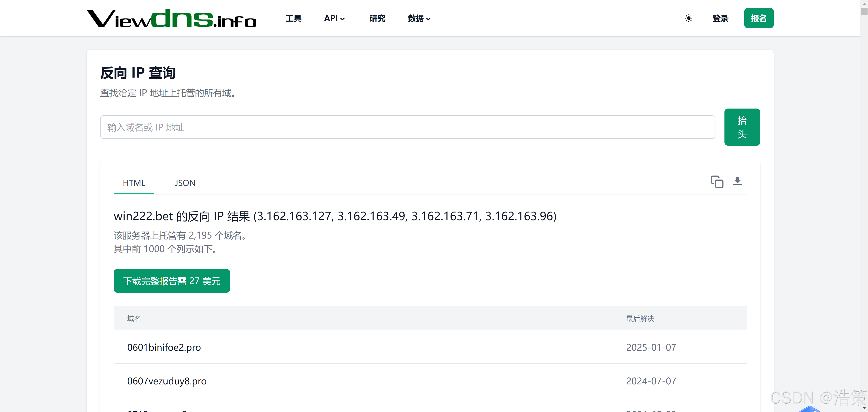The height and width of the screenshot is (412, 868).
Task: Click the page vertical scrollbar thumb
Action: tap(864, 12)
